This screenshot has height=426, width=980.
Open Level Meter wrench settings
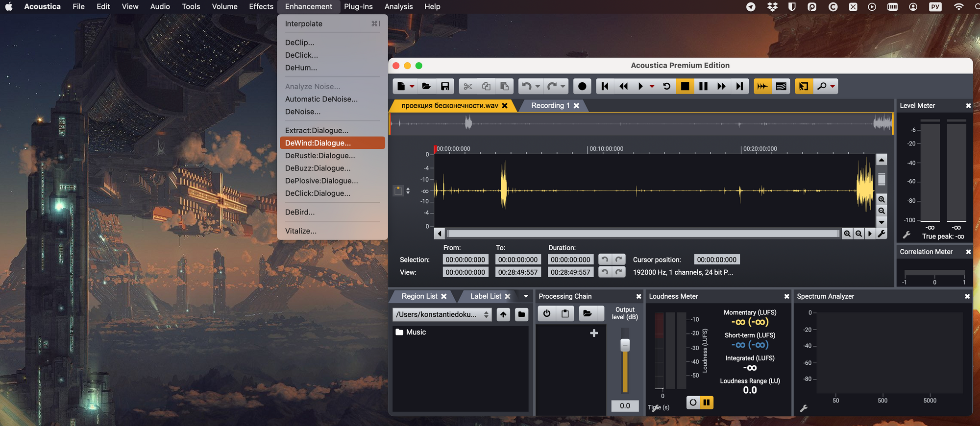906,236
